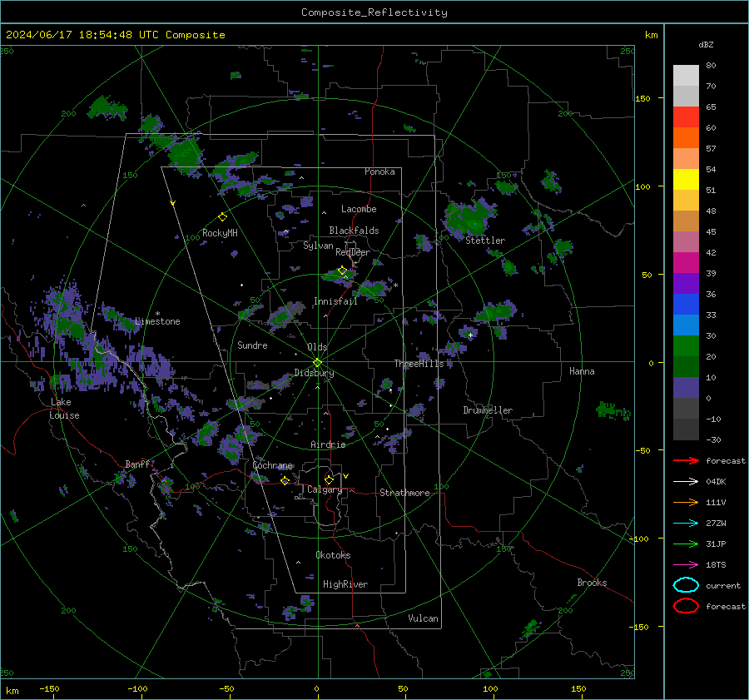Click the yellow diamond marker near RockyMH

(222, 217)
